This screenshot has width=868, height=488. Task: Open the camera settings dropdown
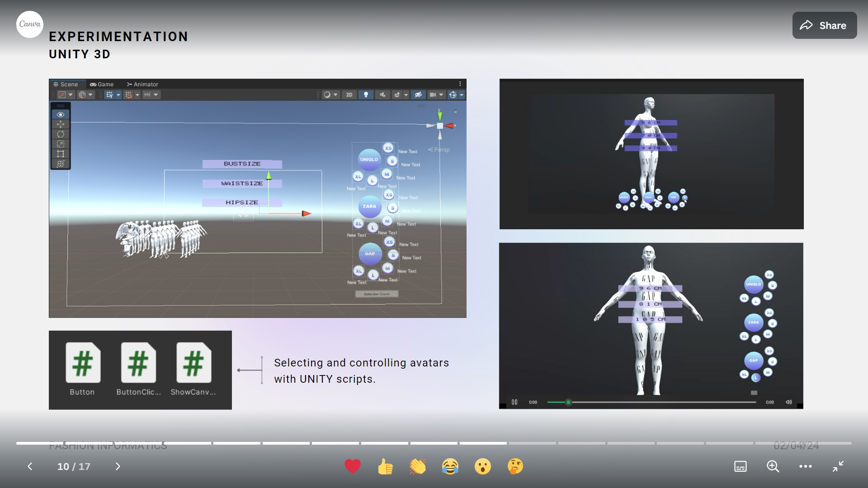[x=441, y=95]
